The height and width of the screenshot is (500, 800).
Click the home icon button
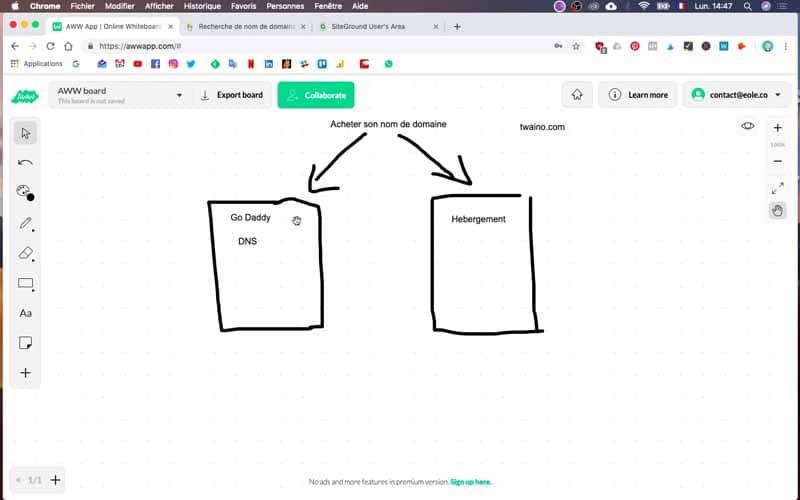[577, 95]
